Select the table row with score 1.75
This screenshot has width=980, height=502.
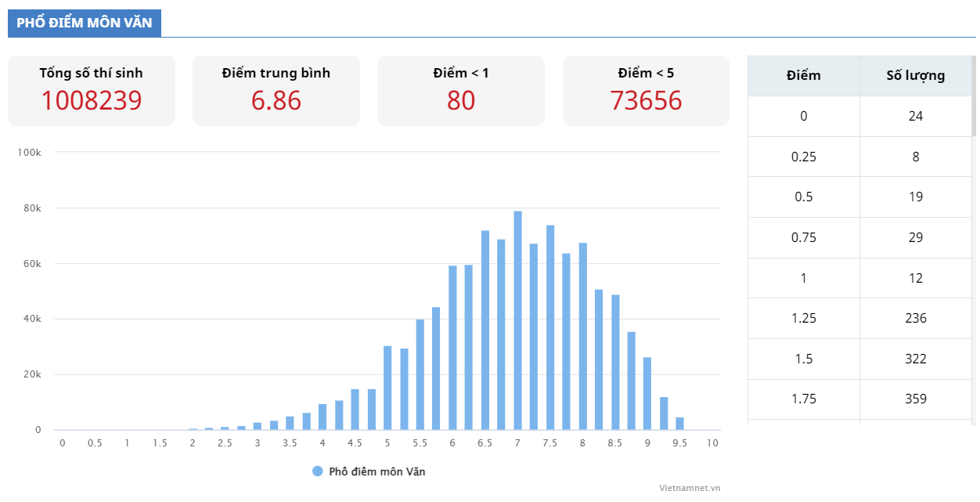859,399
